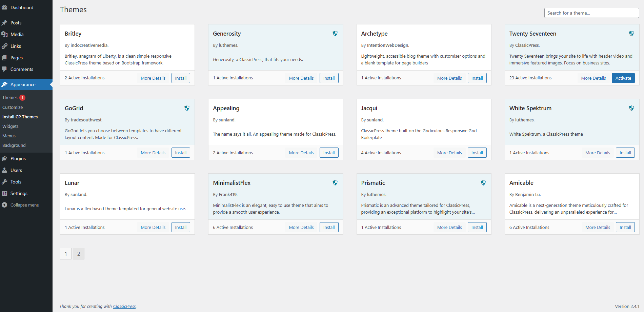Click the Dashboard gauge icon

coord(4,7)
